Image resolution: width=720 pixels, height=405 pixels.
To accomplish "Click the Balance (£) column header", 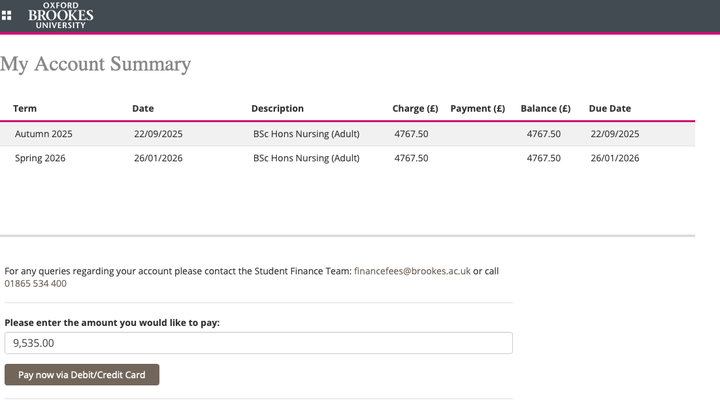I will pos(545,108).
